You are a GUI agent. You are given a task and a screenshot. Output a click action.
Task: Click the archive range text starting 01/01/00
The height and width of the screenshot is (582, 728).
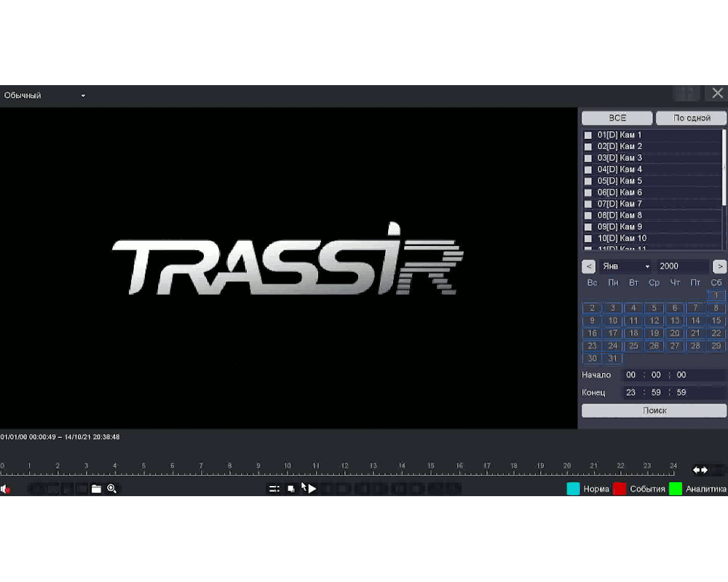pyautogui.click(x=60, y=437)
